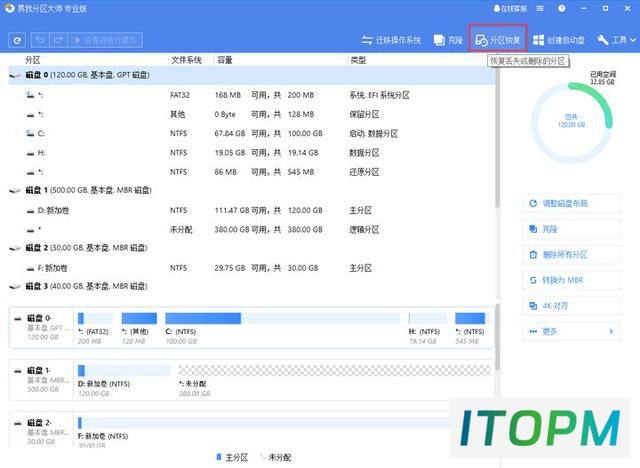The height and width of the screenshot is (468, 640).
Task: Click 调整磁盘布局 in right panel
Action: tap(571, 203)
